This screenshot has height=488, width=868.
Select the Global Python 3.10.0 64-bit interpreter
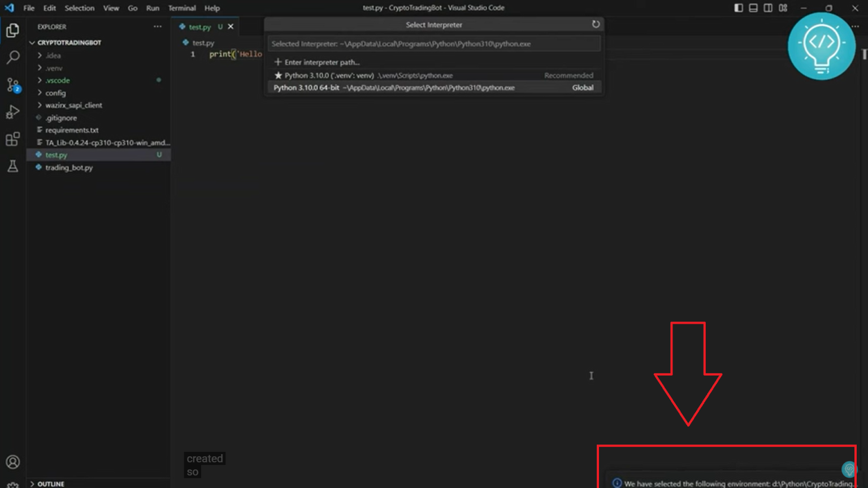click(394, 88)
